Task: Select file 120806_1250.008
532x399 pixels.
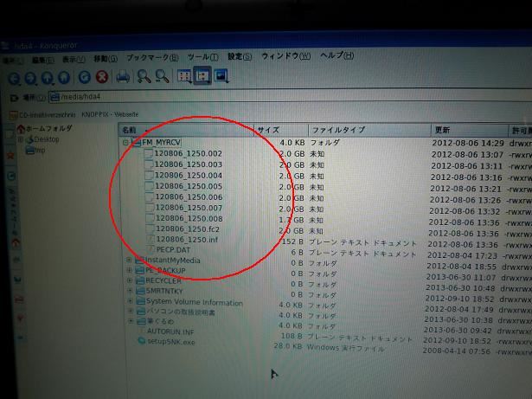Action: coord(189,219)
